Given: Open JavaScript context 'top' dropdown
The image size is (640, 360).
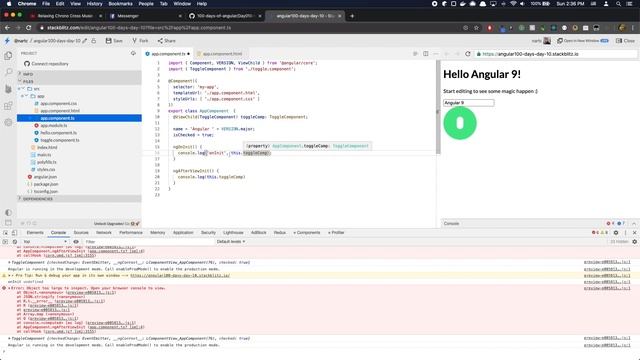Looking at the screenshot, I should click(x=45, y=242).
